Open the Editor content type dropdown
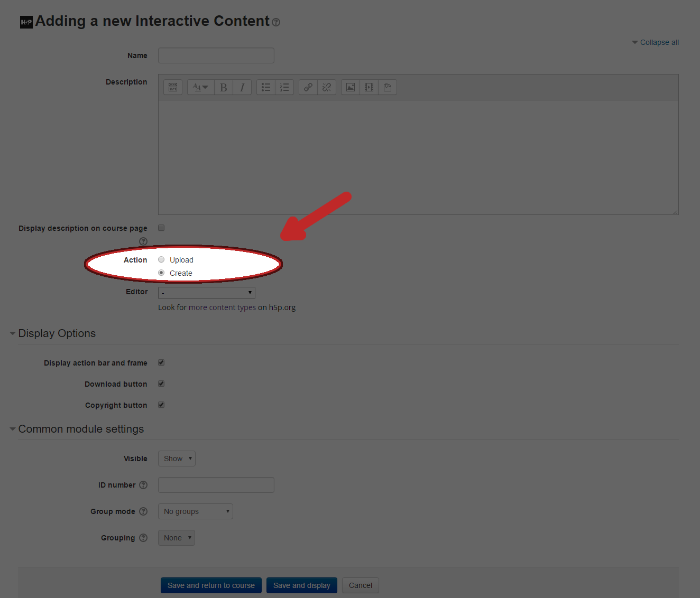The width and height of the screenshot is (700, 598). (x=206, y=292)
